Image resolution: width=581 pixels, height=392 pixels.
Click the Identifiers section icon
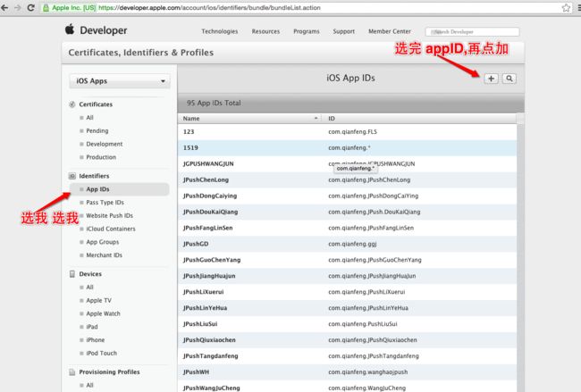click(72, 176)
